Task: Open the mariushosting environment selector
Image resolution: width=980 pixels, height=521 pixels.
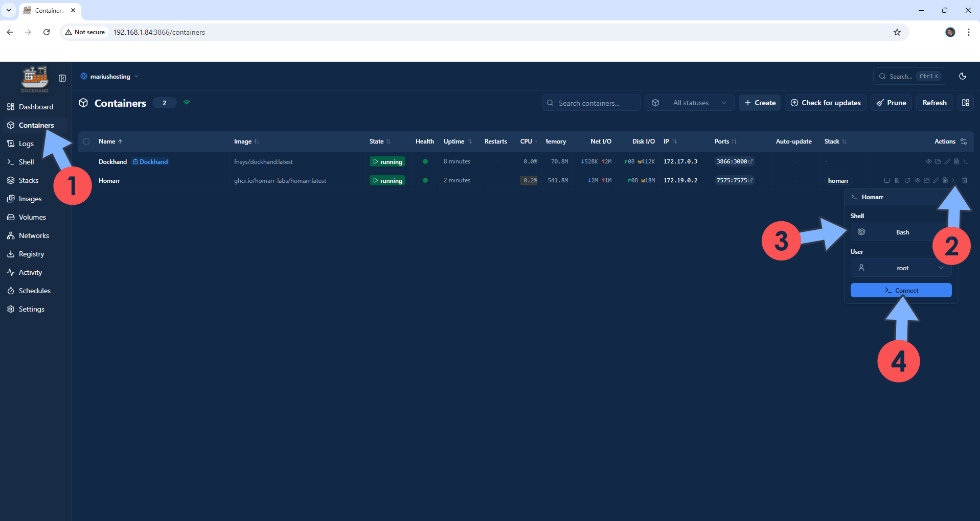Action: (109, 76)
